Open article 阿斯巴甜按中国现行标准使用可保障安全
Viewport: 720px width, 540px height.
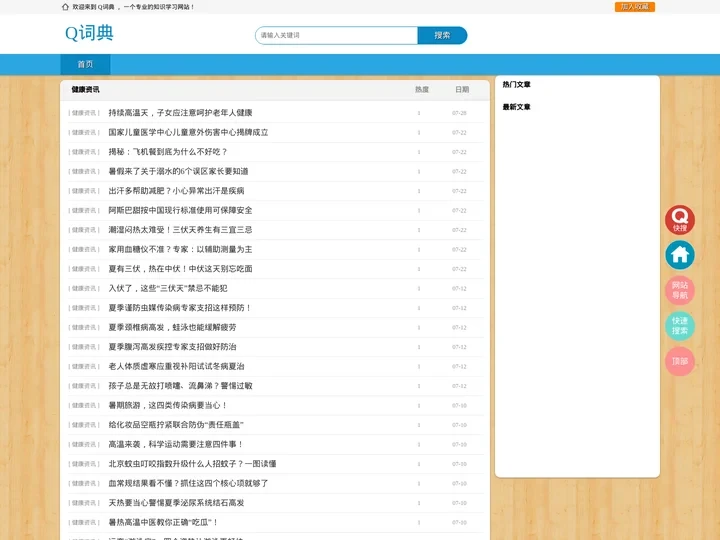point(180,210)
